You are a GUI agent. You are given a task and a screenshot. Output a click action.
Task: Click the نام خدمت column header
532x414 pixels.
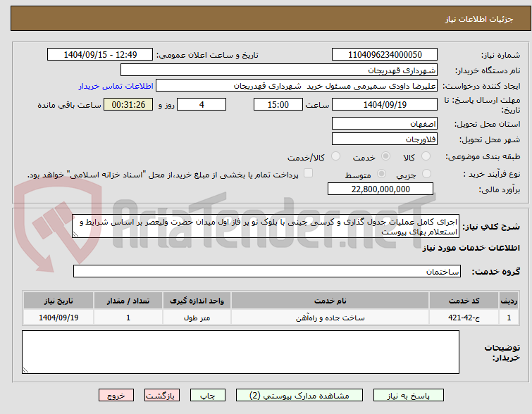[330, 301]
